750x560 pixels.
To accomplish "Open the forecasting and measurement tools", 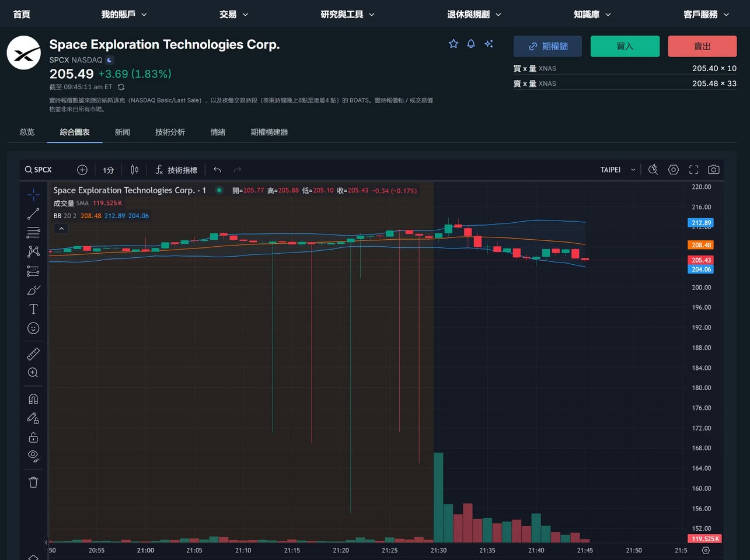I will [x=33, y=271].
